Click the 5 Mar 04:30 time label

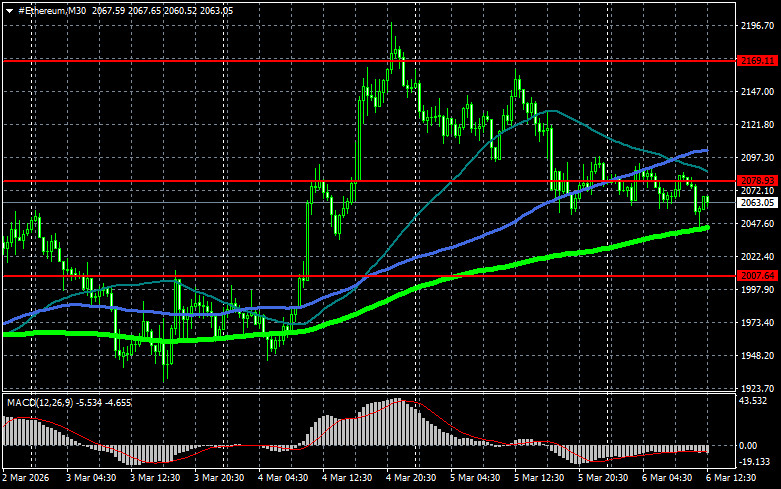coord(475,478)
